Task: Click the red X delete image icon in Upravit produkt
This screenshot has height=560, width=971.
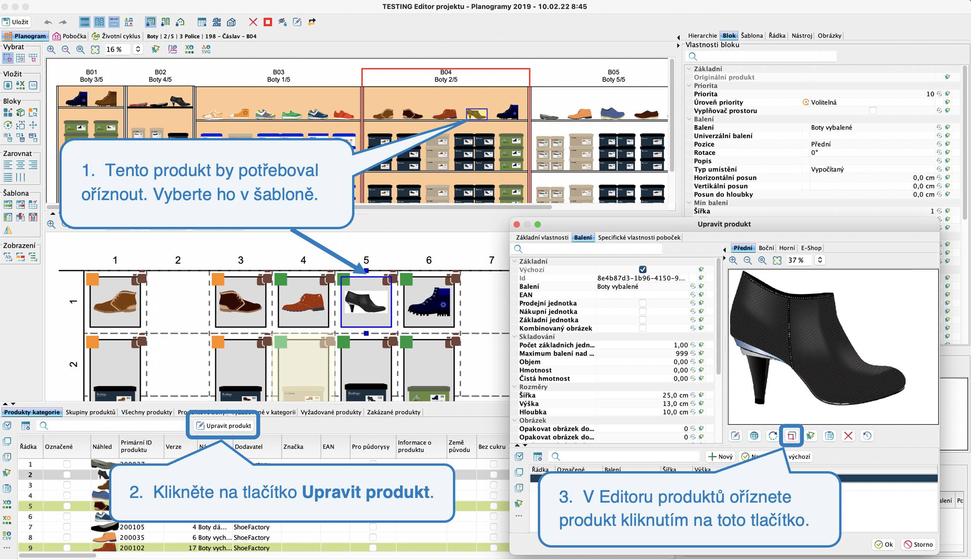Action: [x=848, y=436]
